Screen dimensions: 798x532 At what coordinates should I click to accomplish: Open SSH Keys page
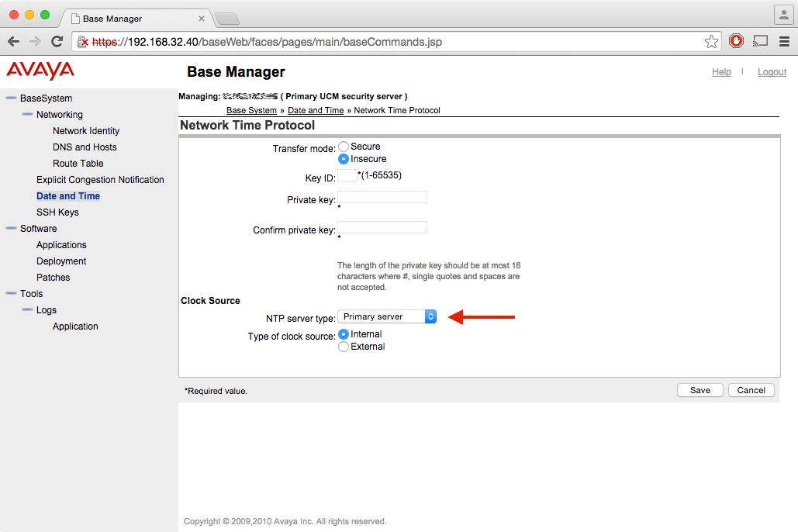pos(57,212)
